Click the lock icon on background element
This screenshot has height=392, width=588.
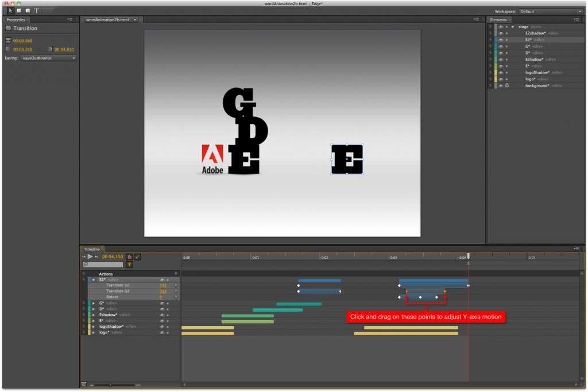(x=507, y=86)
